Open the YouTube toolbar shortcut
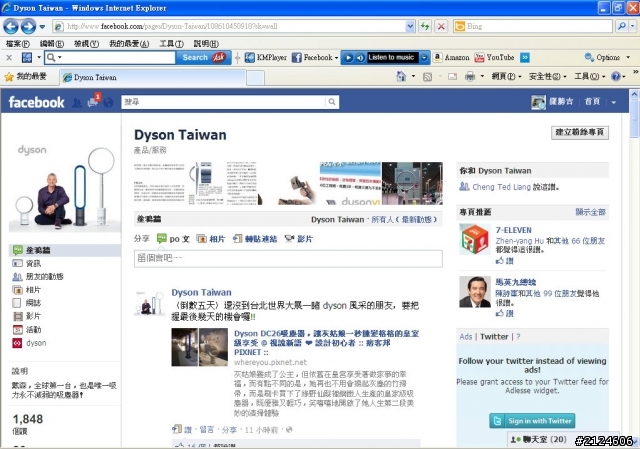This screenshot has height=449, width=640. pyautogui.click(x=494, y=58)
